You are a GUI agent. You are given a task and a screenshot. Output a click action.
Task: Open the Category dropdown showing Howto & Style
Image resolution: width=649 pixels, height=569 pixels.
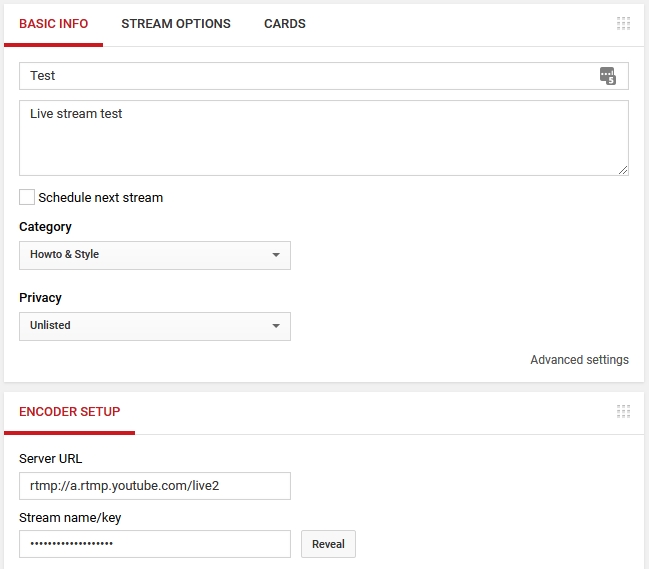[155, 255]
